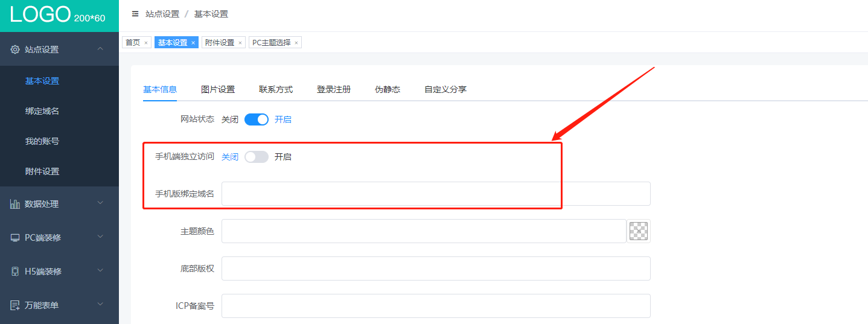The width and height of the screenshot is (868, 324).
Task: Toggle the 网站状态 switch
Action: point(257,119)
